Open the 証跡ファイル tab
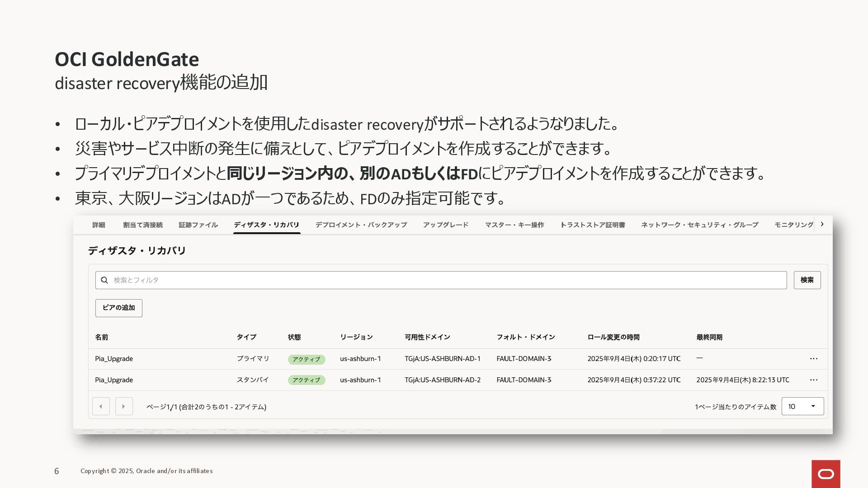The width and height of the screenshot is (868, 488). pos(198,225)
